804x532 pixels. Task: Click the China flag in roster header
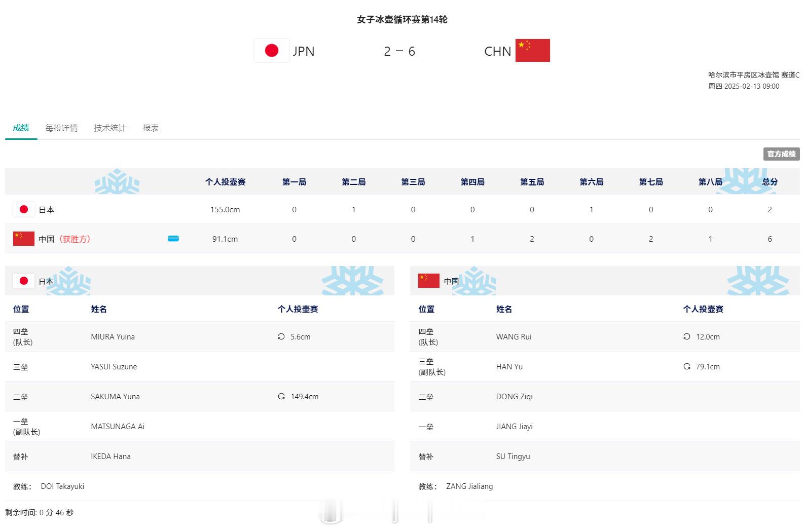pos(428,281)
